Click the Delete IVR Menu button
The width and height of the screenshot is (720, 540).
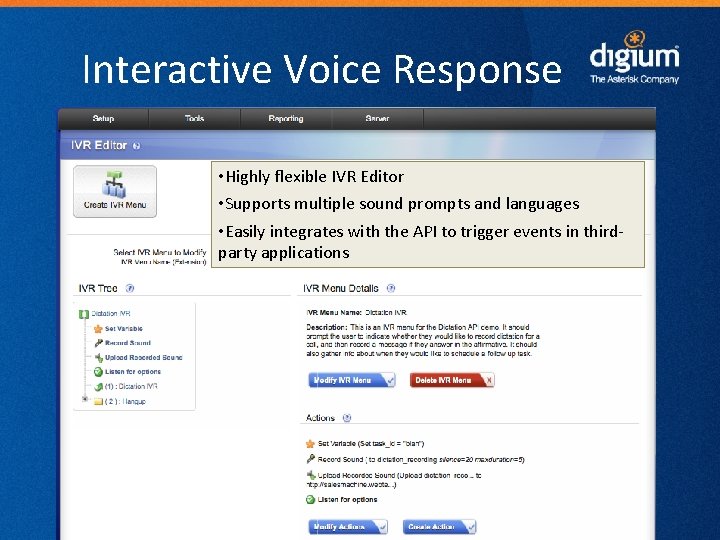[452, 380]
